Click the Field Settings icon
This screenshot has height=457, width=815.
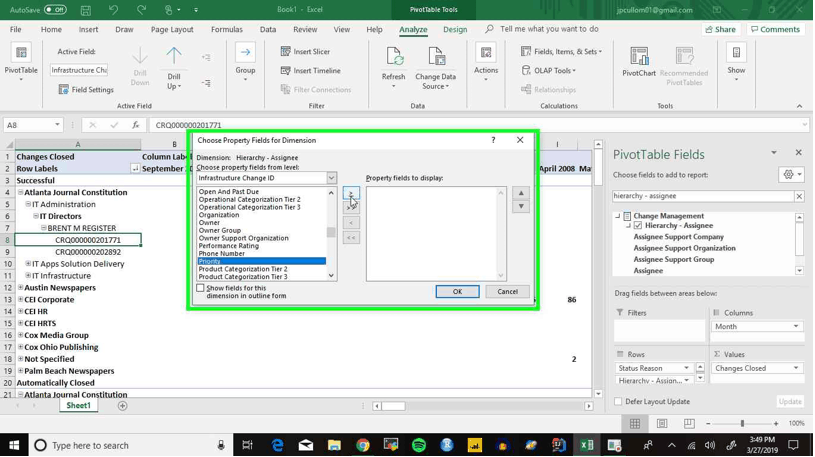(63, 89)
